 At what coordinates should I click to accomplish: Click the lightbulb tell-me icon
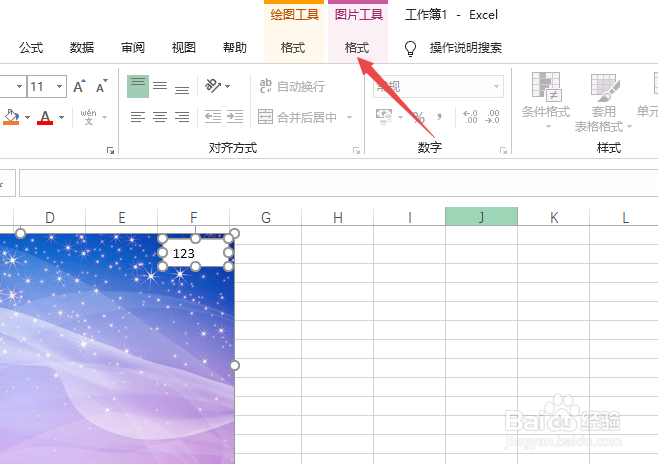410,48
